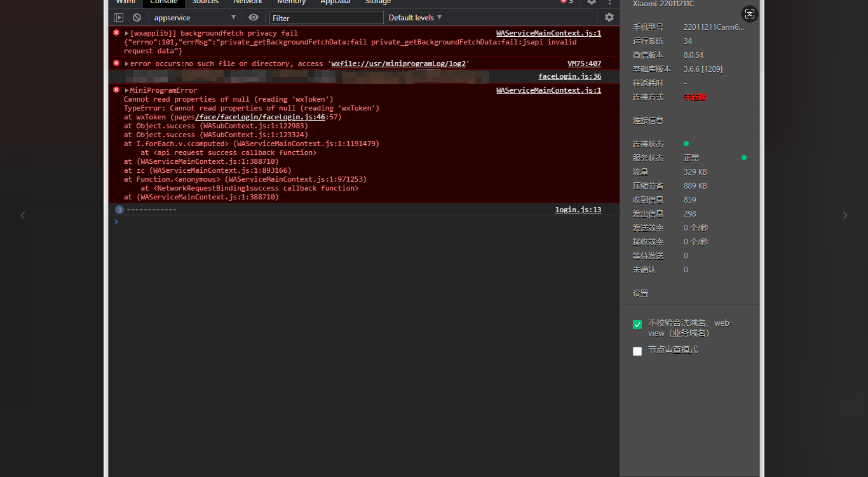Switch to the Console tab
The width and height of the screenshot is (868, 477).
click(164, 2)
